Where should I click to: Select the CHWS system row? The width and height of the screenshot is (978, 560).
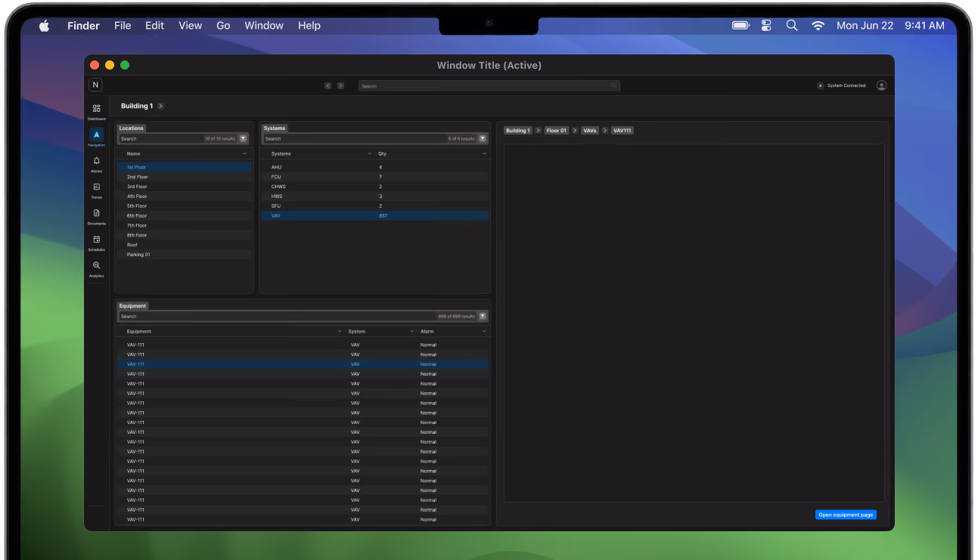click(375, 187)
